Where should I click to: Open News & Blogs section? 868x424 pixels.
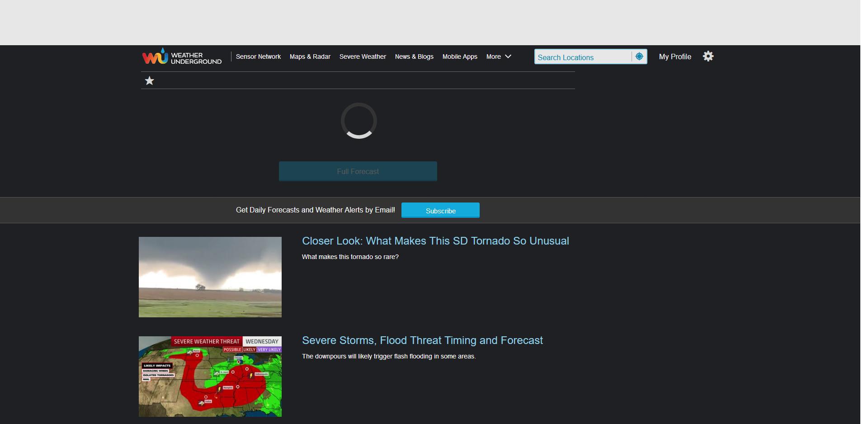pos(414,57)
